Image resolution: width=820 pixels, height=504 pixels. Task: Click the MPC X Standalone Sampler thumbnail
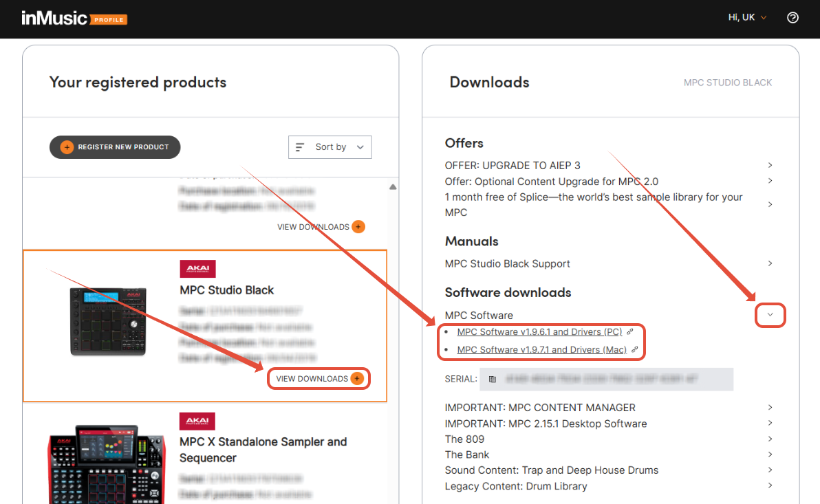tap(107, 464)
